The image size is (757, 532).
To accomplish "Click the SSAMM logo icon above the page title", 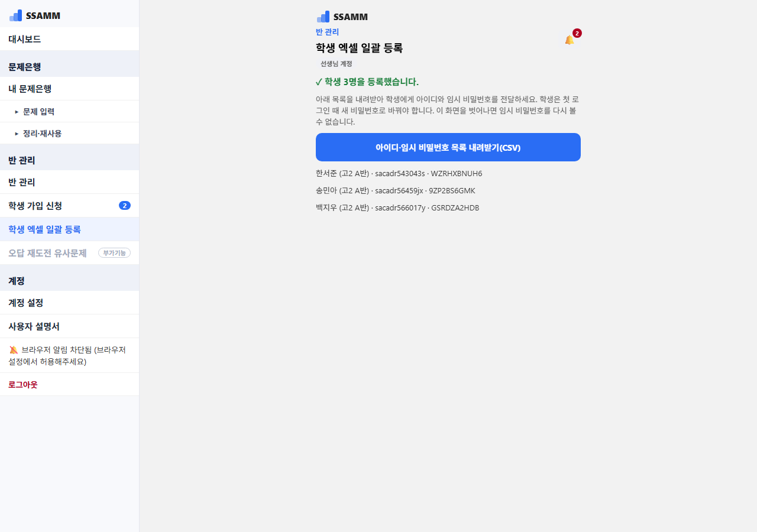I will (323, 17).
